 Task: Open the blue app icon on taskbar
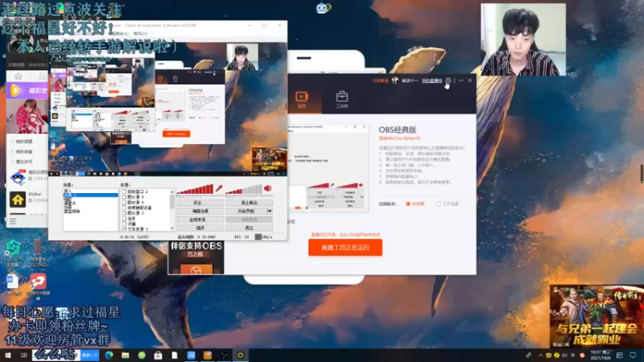191,355
